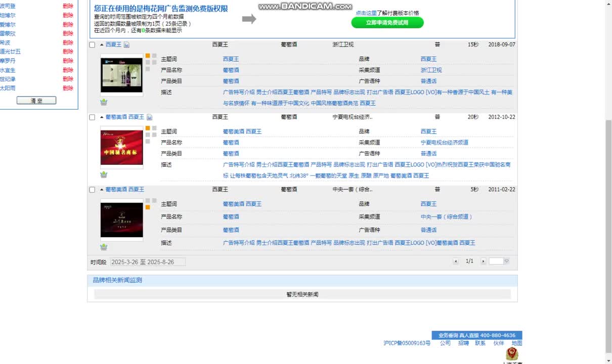Open 摩罗丹 in the sidebar list
Image resolution: width=612 pixels, height=364 pixels.
click(x=8, y=61)
